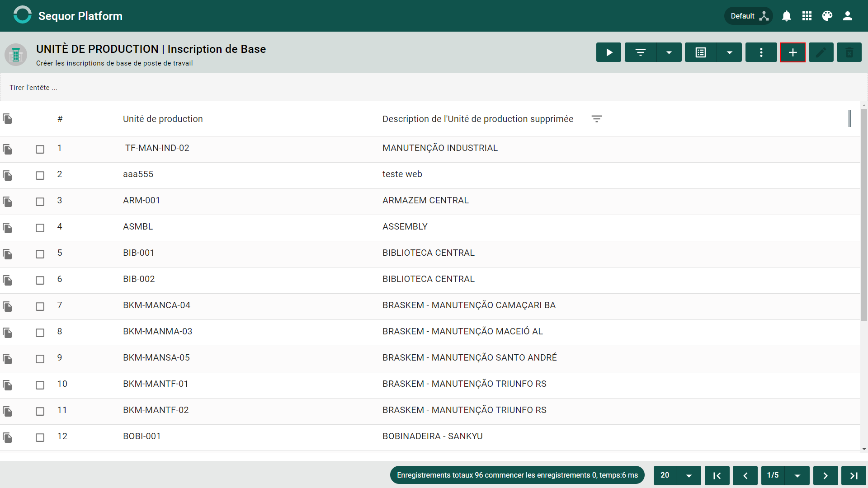Check the box for BKM-MANTF-02

coord(40,411)
